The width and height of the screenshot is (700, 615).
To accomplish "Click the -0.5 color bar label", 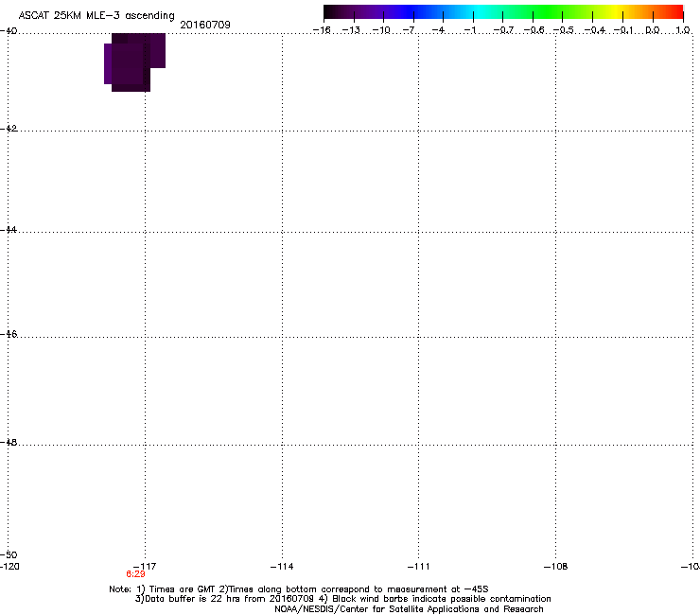I will (563, 30).
